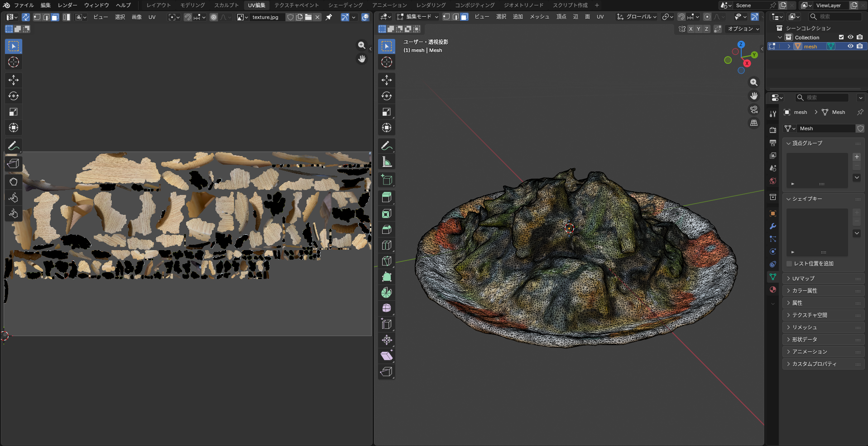Hide the mesh object in outliner
Viewport: 868px width, 446px height.
(x=850, y=46)
